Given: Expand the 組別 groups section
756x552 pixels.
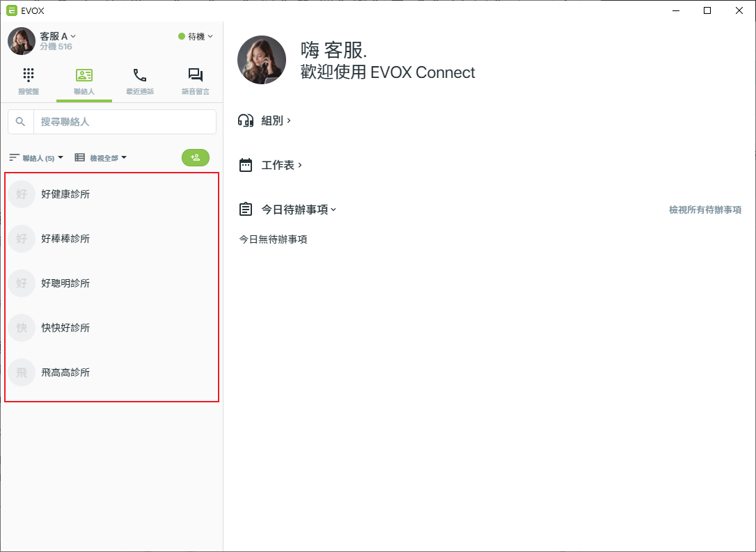Looking at the screenshot, I should pyautogui.click(x=276, y=120).
